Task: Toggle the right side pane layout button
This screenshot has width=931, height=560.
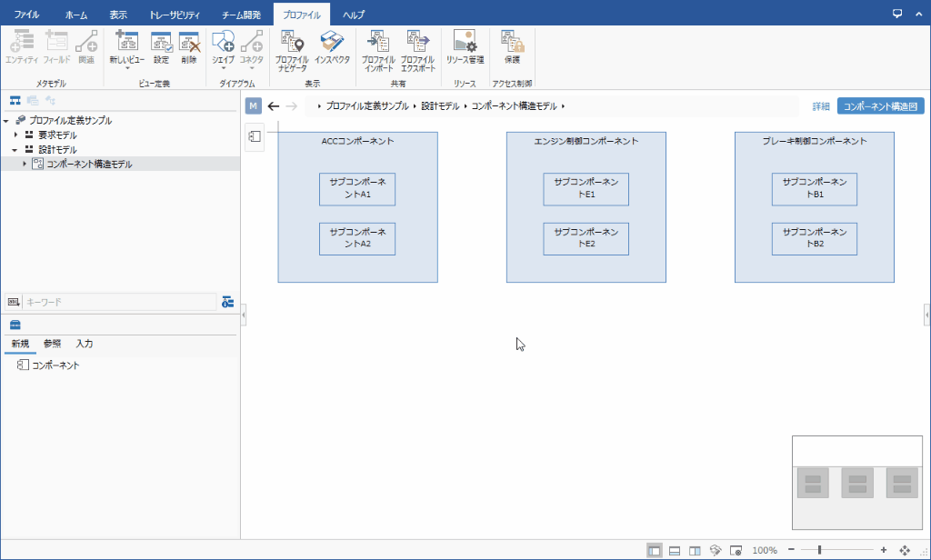Action: click(695, 550)
